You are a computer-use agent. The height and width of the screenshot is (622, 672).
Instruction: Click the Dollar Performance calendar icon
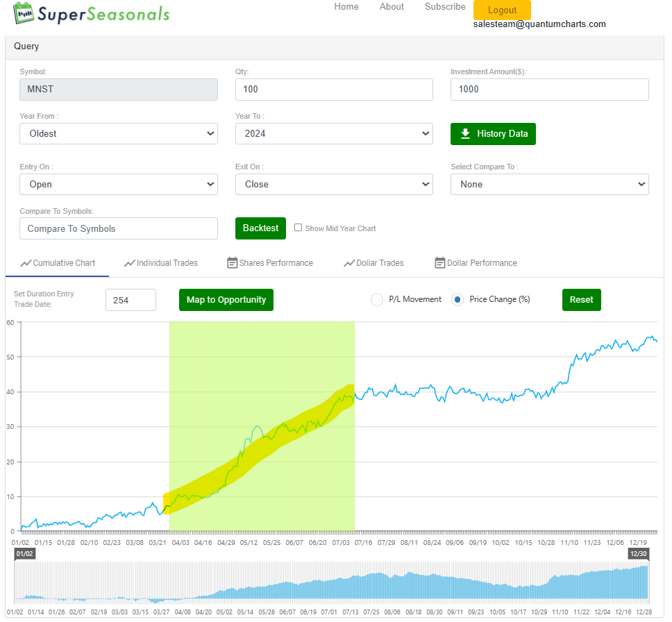439,263
